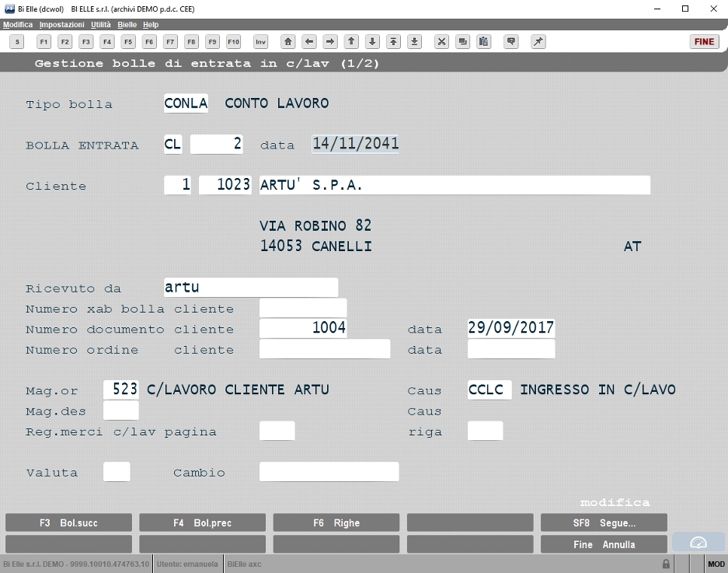Image resolution: width=728 pixels, height=573 pixels.
Task: Open rows with F6 Righe button
Action: [336, 522]
